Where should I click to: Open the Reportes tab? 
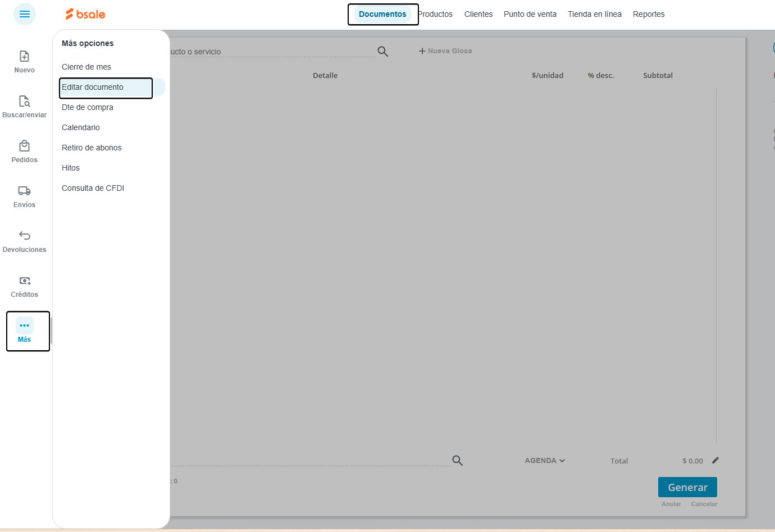(x=649, y=14)
